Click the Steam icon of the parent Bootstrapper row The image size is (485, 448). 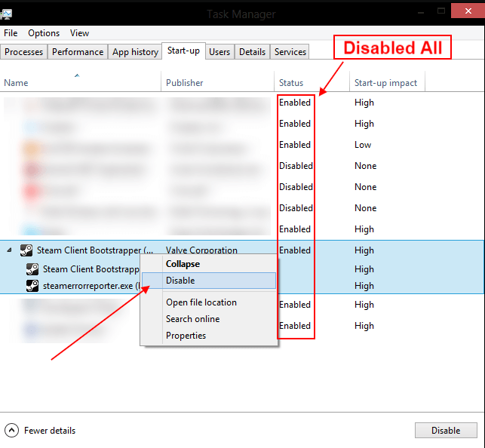26,250
